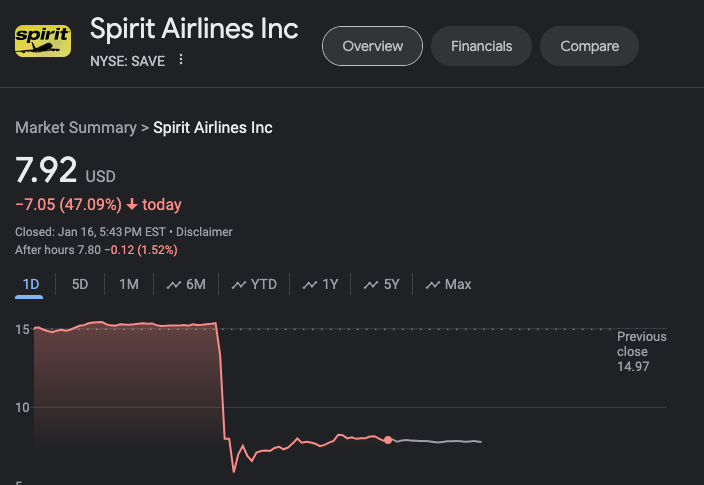Viewport: 704px width, 485px height.
Task: Click the red closing price dot on chart
Action: (x=388, y=440)
